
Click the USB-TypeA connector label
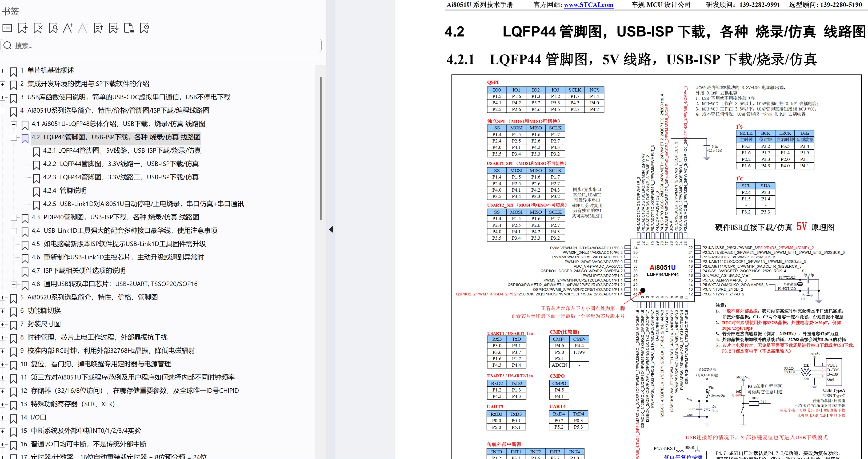point(834,390)
